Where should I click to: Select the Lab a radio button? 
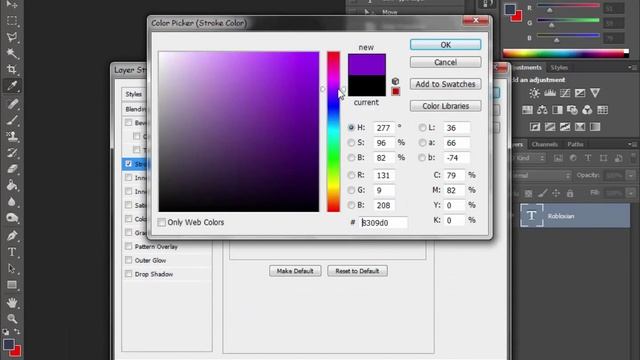click(422, 143)
